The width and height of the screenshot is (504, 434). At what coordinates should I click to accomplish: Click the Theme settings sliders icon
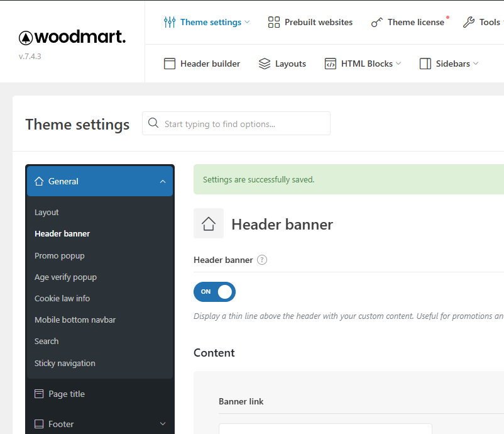tap(170, 22)
